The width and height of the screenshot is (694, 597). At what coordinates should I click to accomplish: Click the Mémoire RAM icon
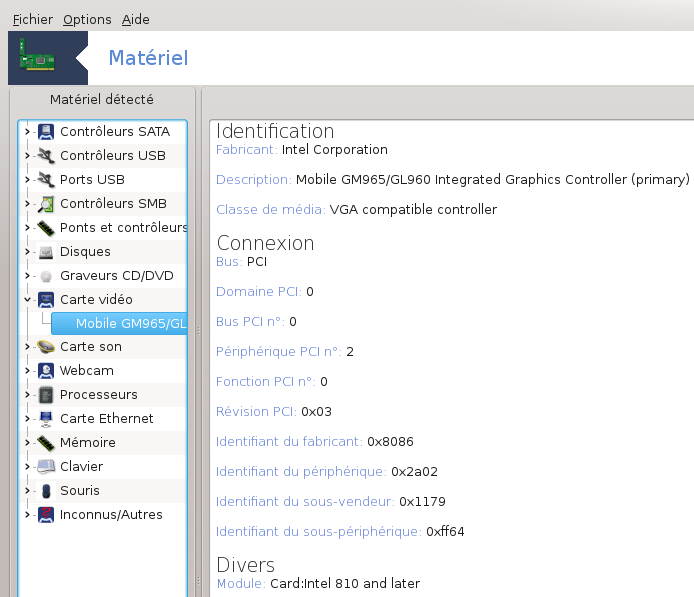click(46, 443)
